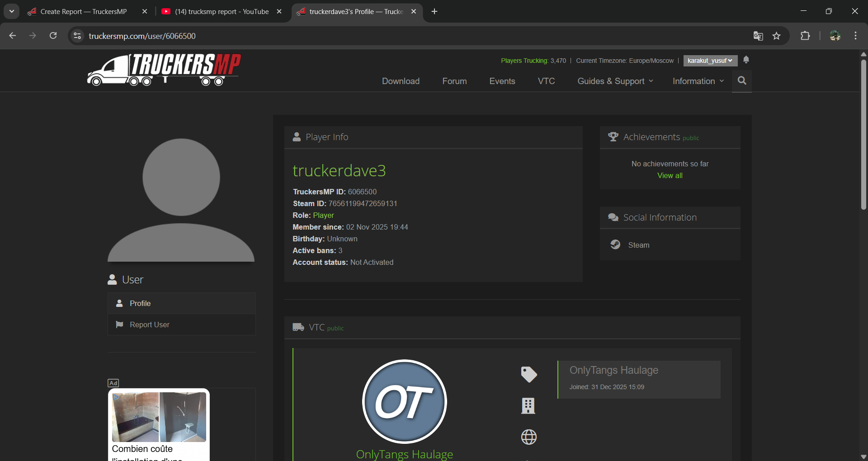Bookmark this page with the star icon
This screenshot has height=461, width=868.
[777, 36]
